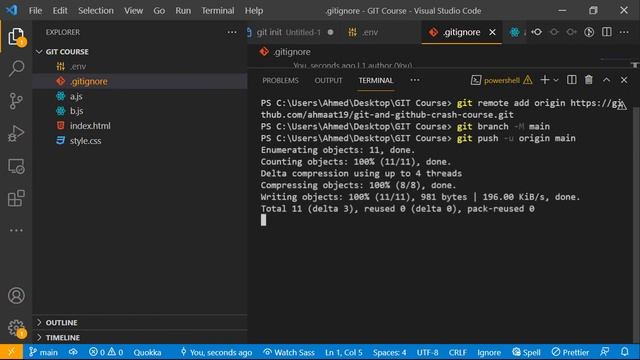Click the Ln 1, Col 5 cursor position

344,352
